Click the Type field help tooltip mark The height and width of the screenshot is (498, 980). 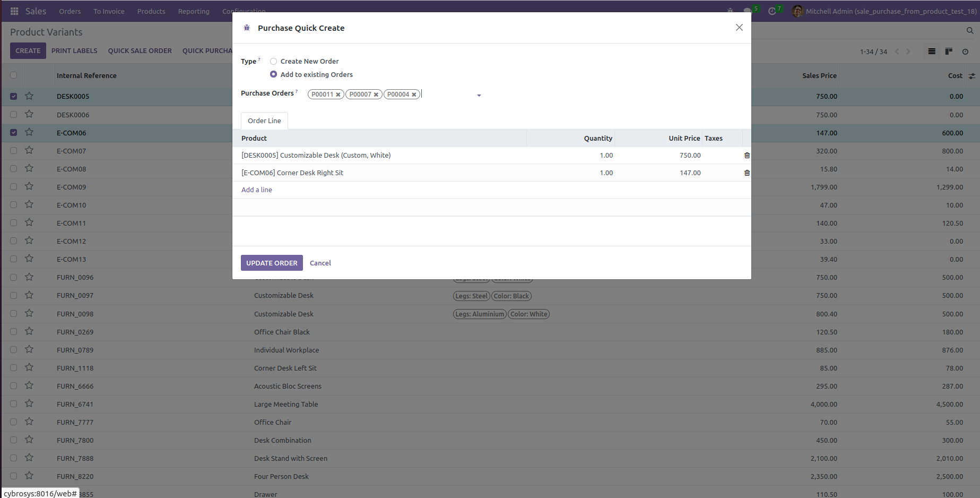coord(259,59)
